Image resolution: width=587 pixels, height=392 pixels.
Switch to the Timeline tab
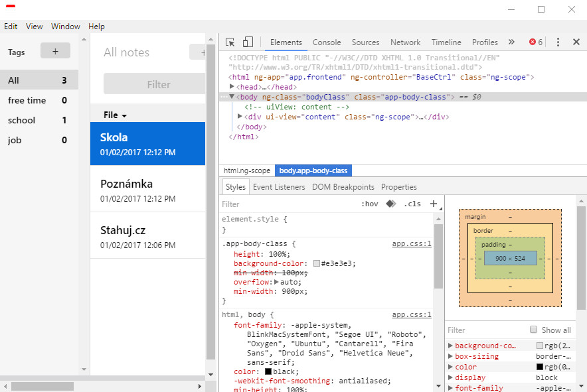(x=446, y=42)
